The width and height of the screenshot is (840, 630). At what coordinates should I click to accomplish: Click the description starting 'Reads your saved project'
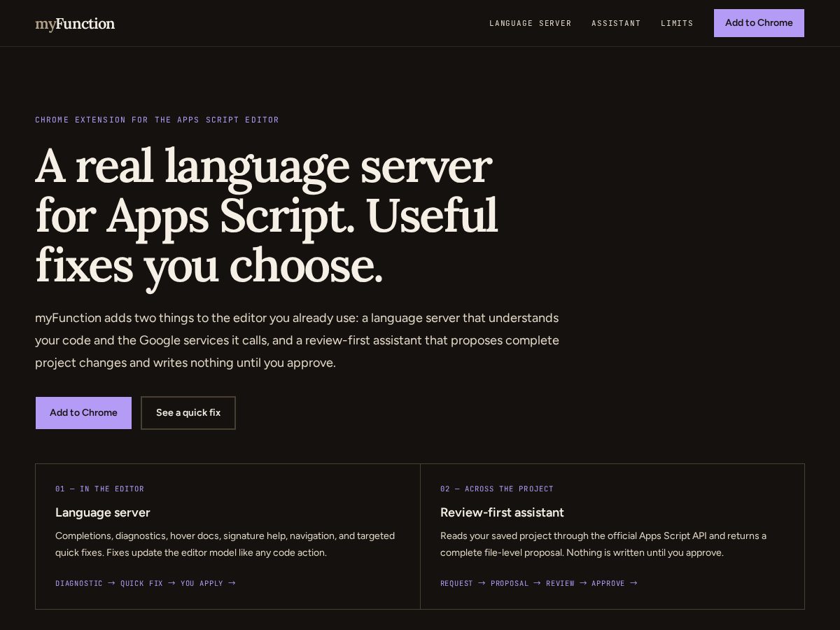point(603,544)
